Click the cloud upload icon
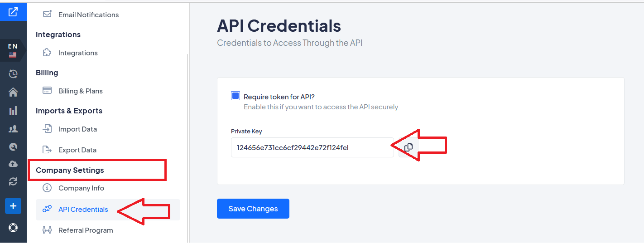This screenshot has width=644, height=244. pos(13,164)
